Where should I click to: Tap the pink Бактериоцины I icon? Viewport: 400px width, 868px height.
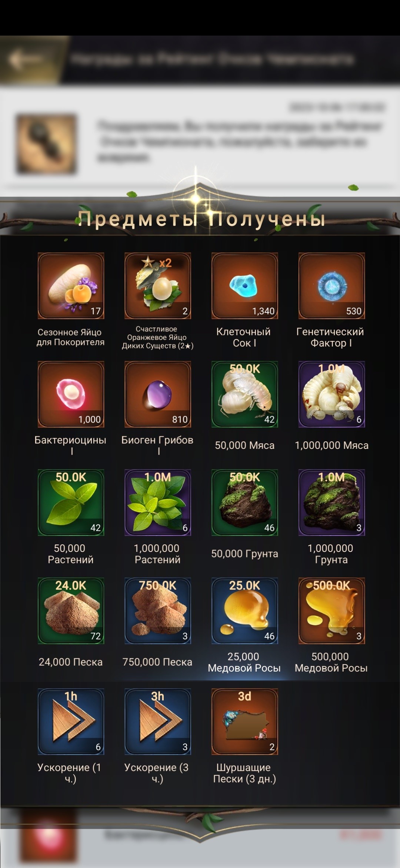(x=71, y=394)
